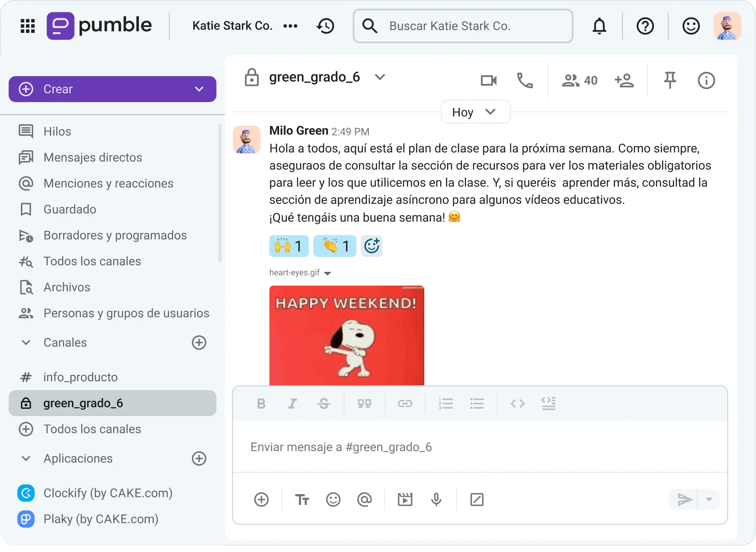
Task: Open send options dropdown arrow
Action: pos(709,500)
